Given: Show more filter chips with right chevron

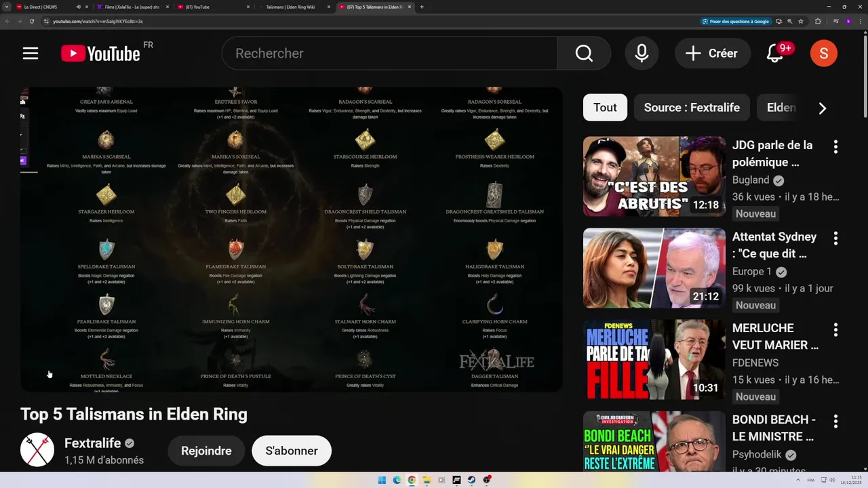Looking at the screenshot, I should click(x=822, y=108).
